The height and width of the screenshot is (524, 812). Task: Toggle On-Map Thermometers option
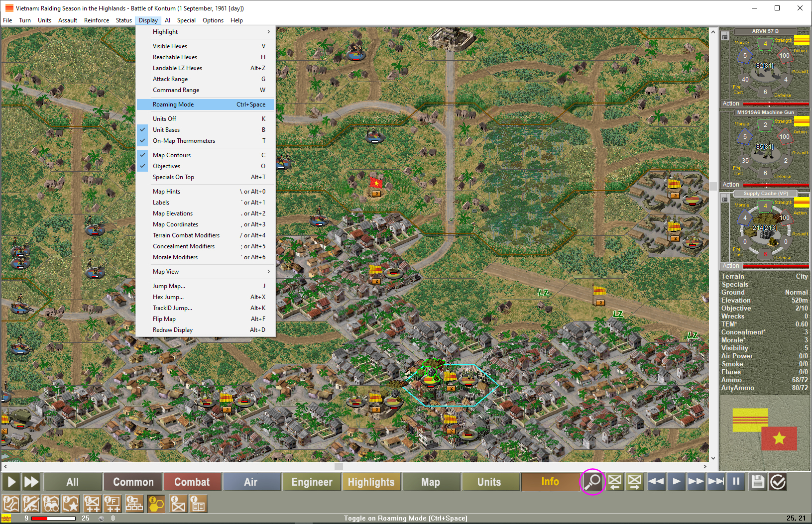coord(206,141)
